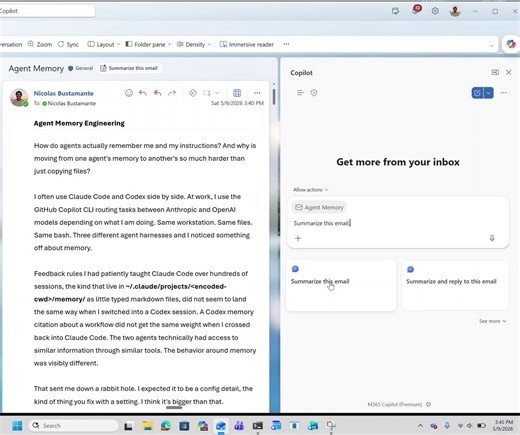The height and width of the screenshot is (435, 520).
Task: Click the grid apps icon in email header
Action: [237, 93]
